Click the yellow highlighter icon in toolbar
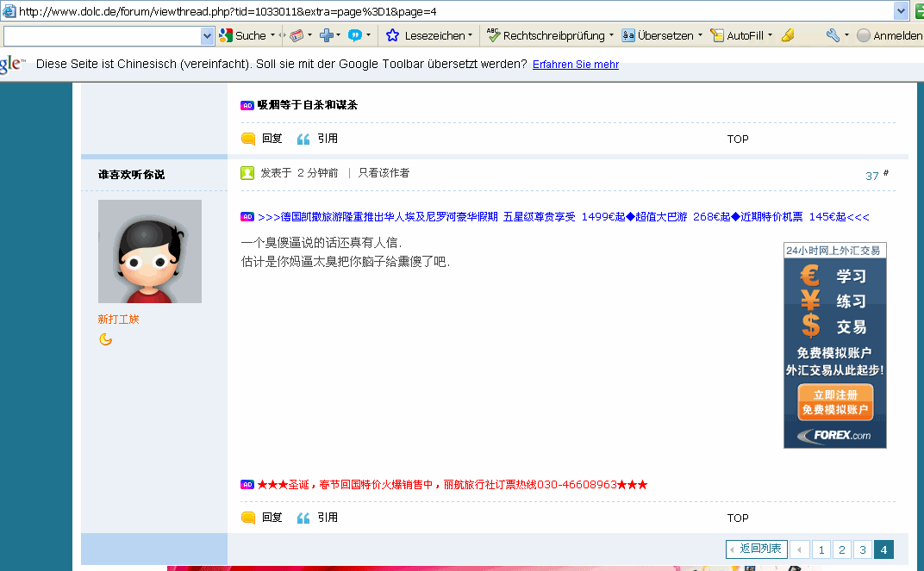Screen dimensions: 924x571 pyautogui.click(x=787, y=36)
